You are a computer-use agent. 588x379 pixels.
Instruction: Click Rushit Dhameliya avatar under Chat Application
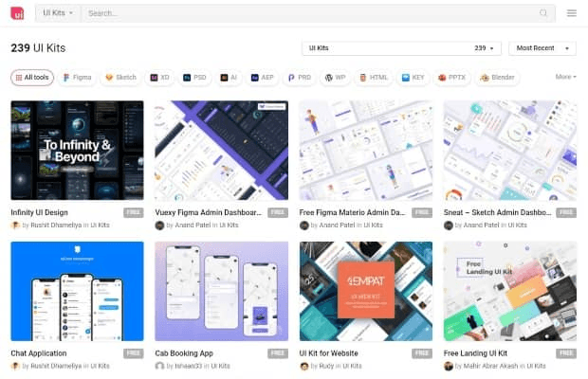point(15,366)
